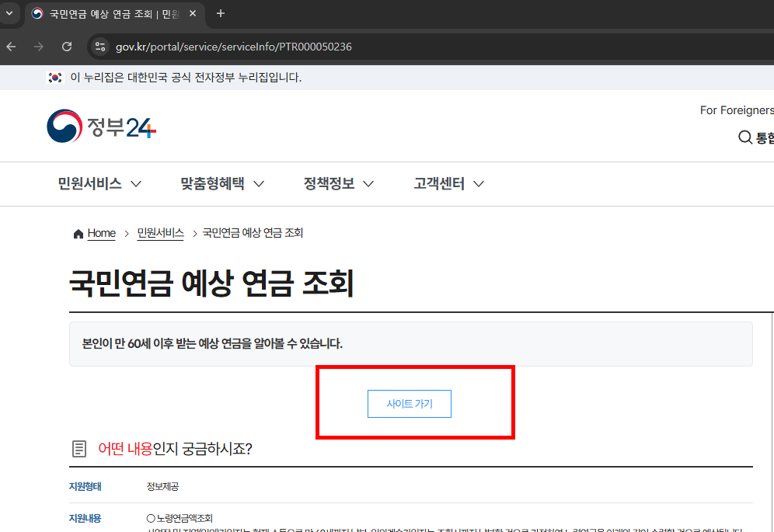Image resolution: width=774 pixels, height=532 pixels.
Task: Expand the 맞춤형혜택 dropdown chevron
Action: click(x=259, y=184)
